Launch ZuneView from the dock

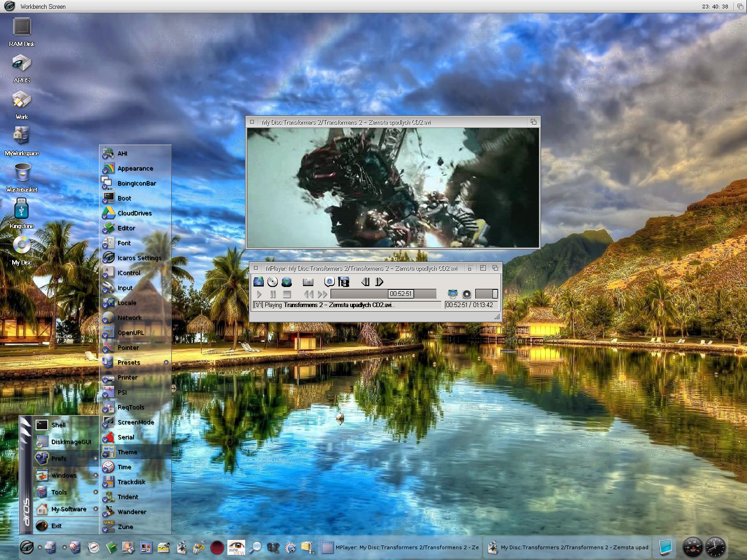point(236,547)
